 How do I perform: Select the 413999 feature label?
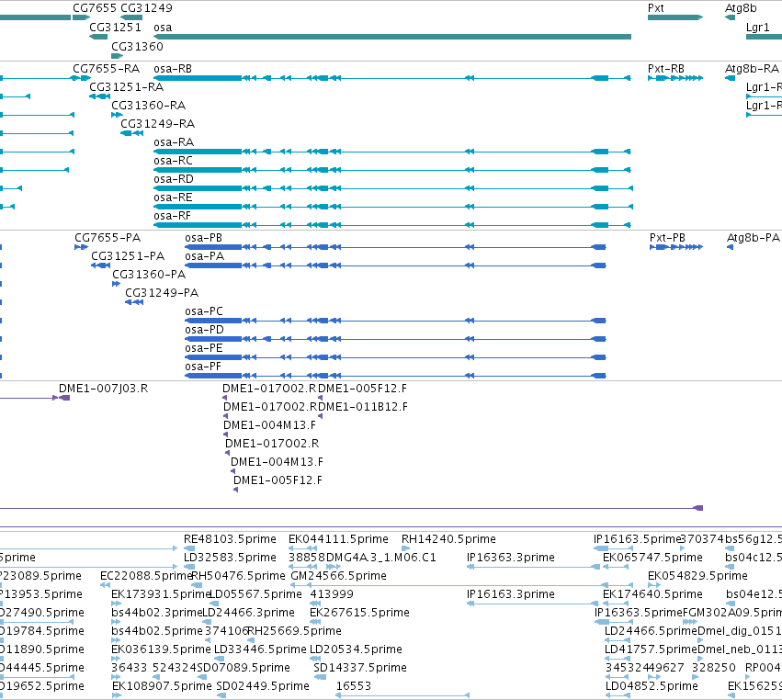point(332,594)
